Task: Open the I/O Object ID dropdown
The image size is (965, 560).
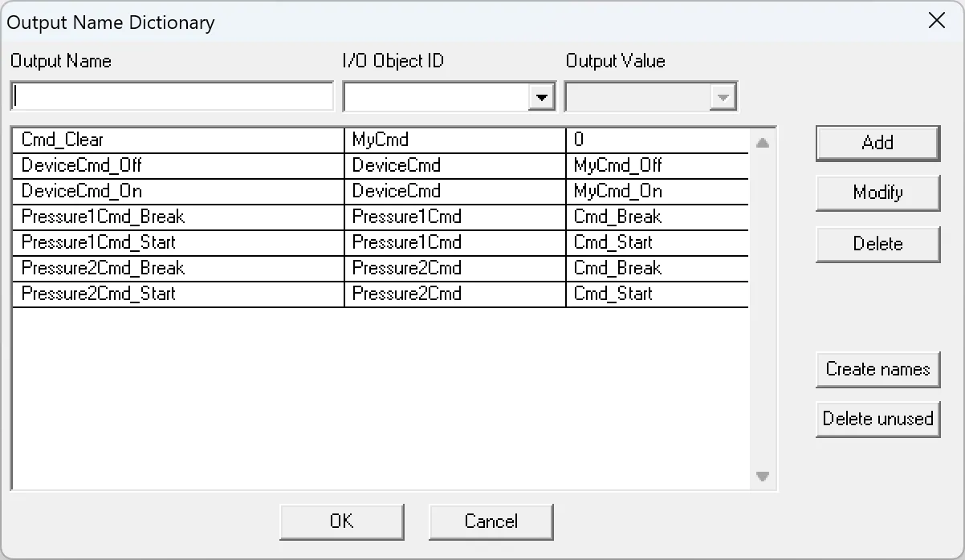Action: coord(542,96)
